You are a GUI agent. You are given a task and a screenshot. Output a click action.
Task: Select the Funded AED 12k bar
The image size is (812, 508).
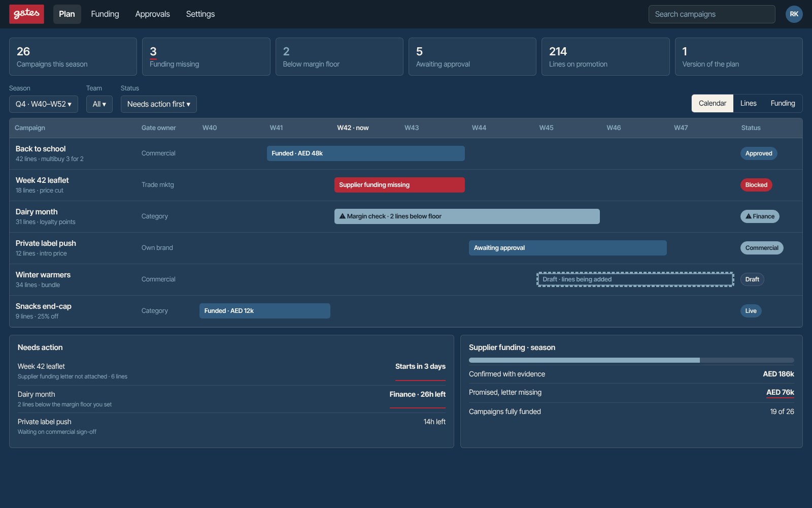point(265,311)
